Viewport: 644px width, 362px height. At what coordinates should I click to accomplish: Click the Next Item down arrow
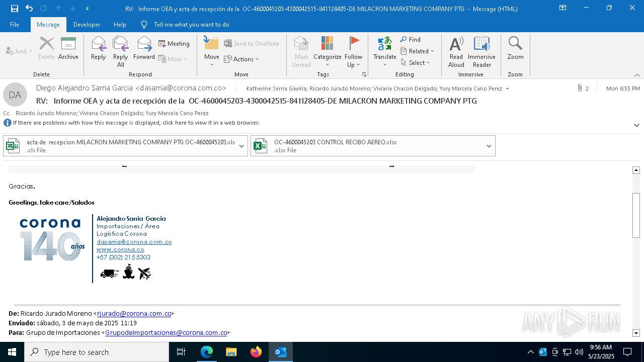coord(73,9)
